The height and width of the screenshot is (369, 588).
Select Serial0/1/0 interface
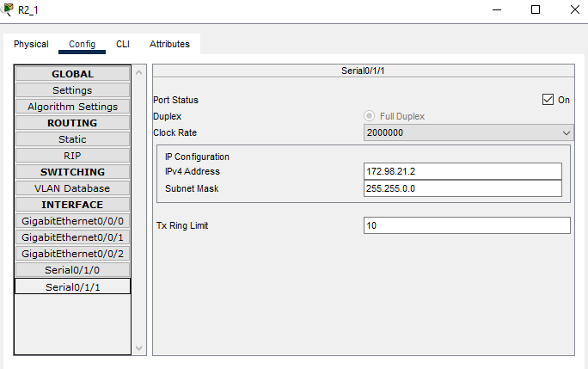click(72, 270)
